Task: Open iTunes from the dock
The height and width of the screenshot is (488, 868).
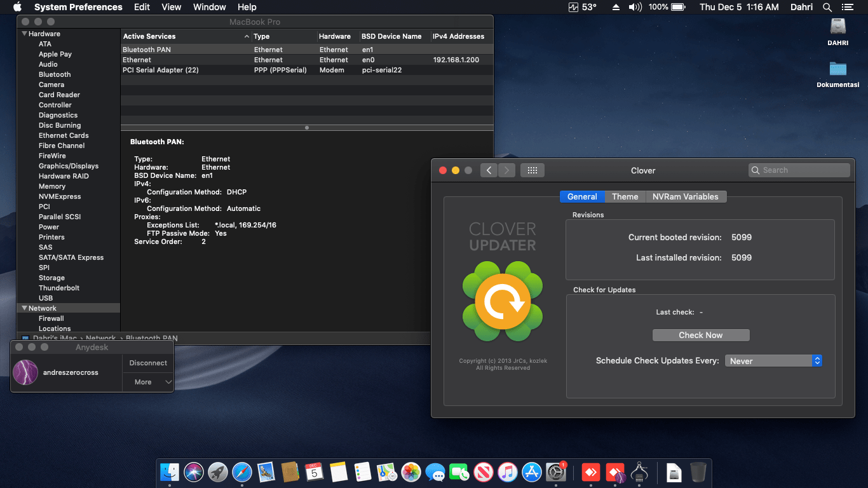Action: 508,472
